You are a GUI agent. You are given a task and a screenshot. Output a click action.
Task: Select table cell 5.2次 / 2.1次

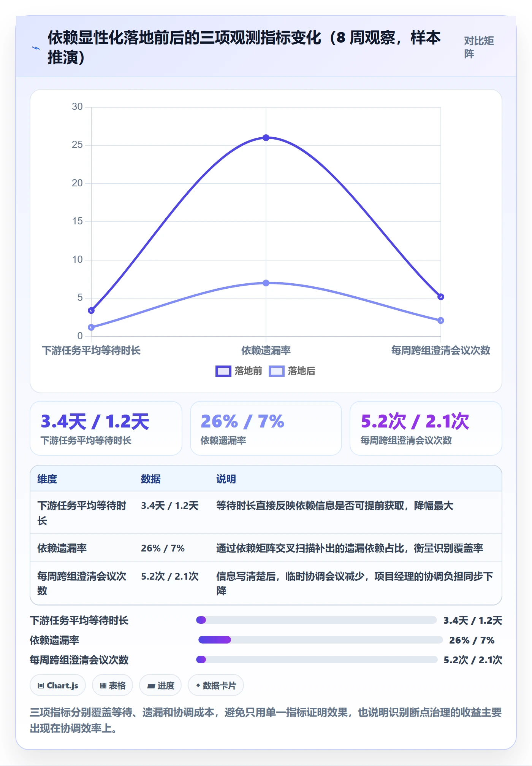(x=170, y=576)
